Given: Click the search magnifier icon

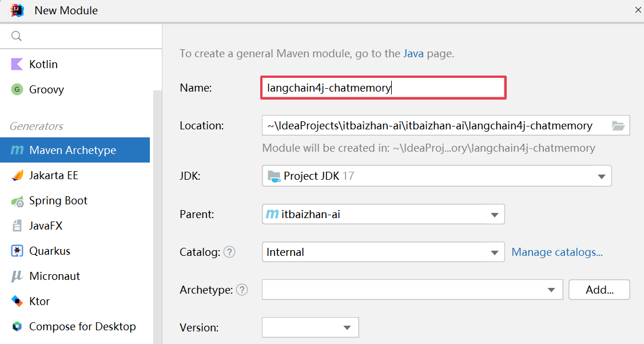Looking at the screenshot, I should coord(17,36).
